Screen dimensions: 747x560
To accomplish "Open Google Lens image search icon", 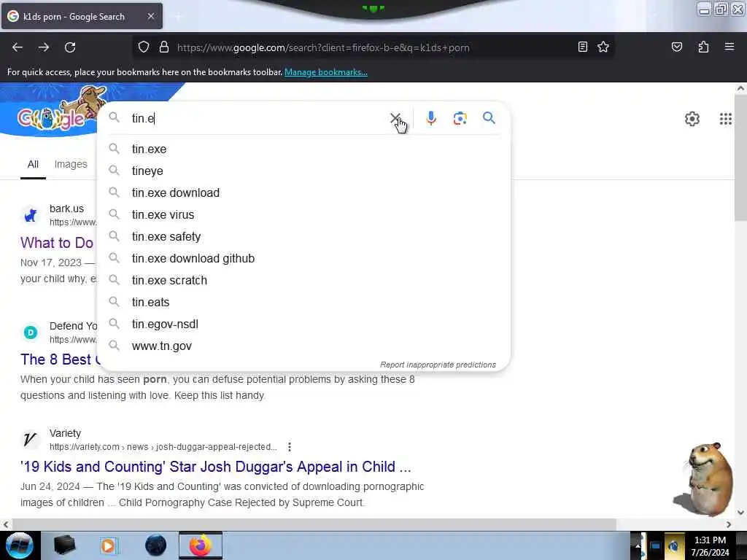I will [x=460, y=118].
